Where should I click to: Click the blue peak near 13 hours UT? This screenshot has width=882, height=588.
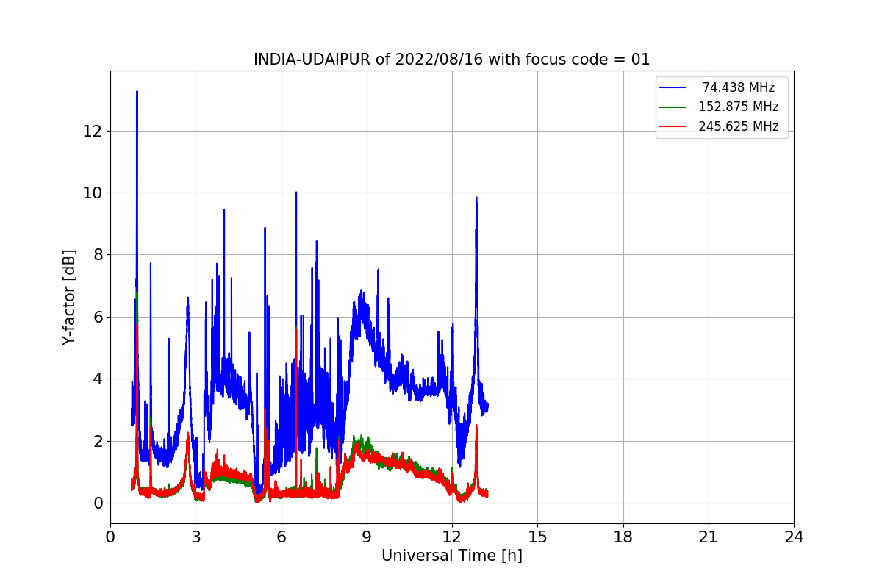pos(476,198)
